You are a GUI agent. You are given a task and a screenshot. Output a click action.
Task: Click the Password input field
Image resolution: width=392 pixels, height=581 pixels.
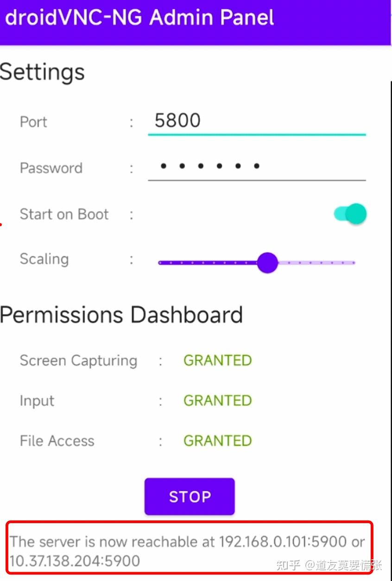pyautogui.click(x=256, y=166)
